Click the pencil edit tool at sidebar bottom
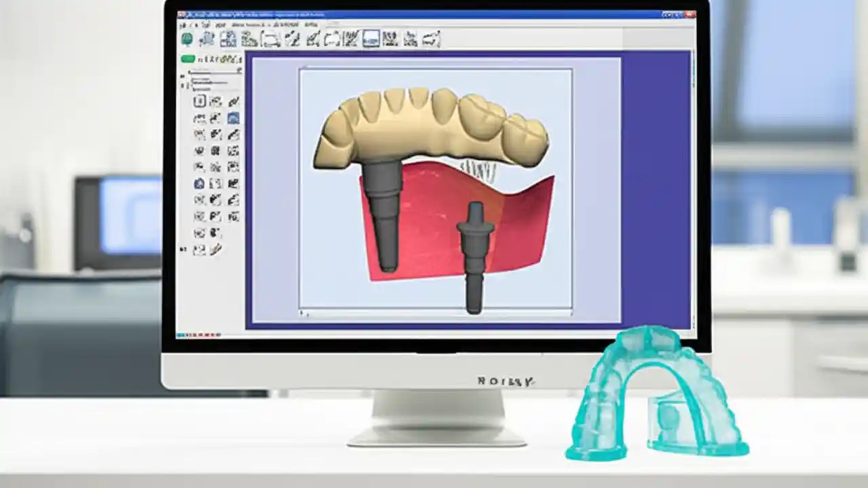The width and height of the screenshot is (868, 488). coord(216,249)
